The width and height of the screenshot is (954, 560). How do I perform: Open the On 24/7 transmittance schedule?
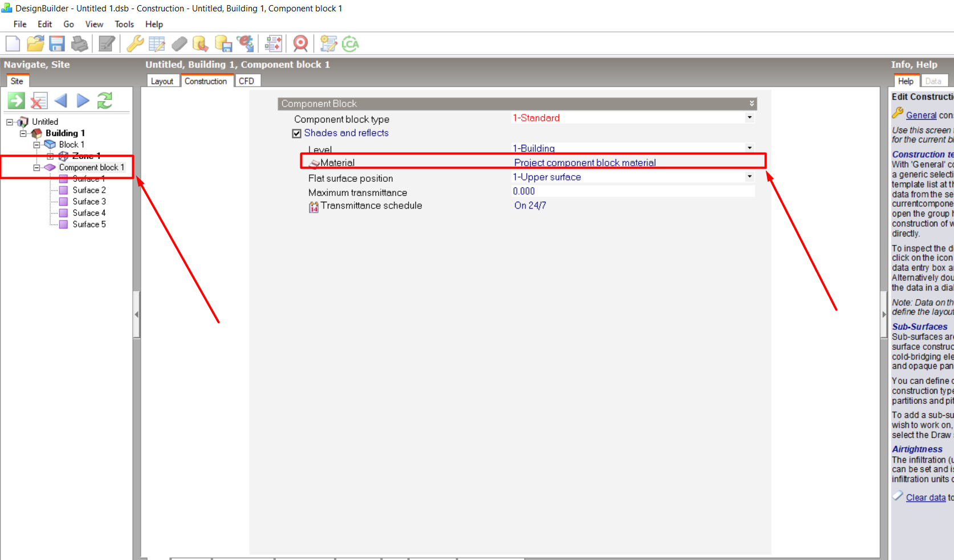(x=530, y=206)
